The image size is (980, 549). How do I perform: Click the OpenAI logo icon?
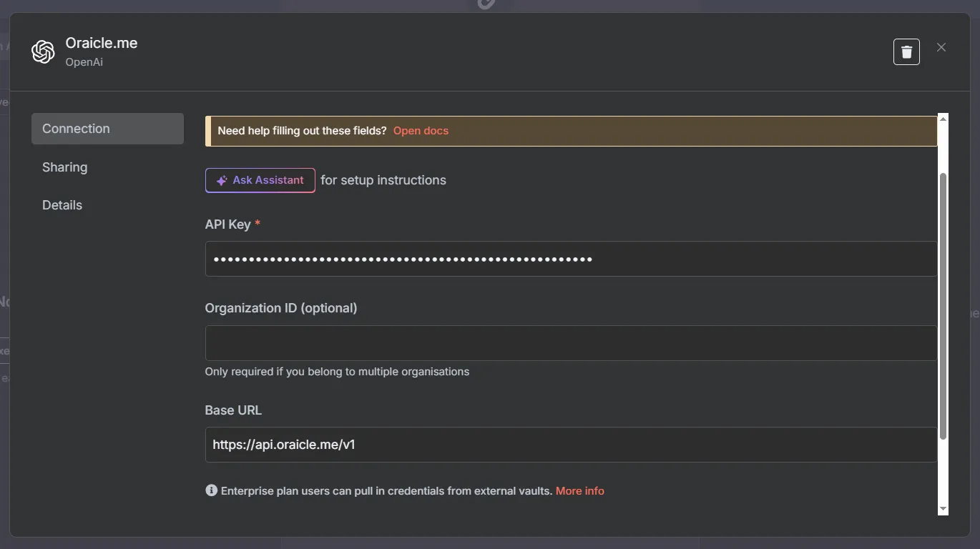43,51
